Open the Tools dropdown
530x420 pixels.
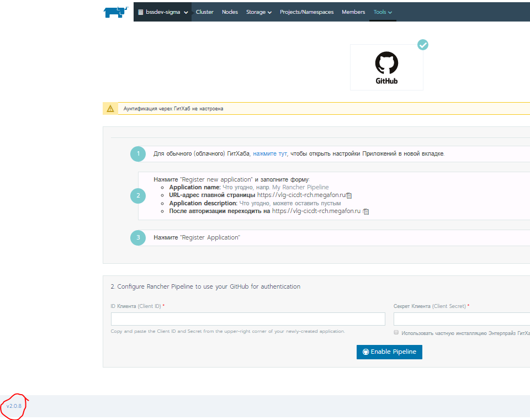383,12
